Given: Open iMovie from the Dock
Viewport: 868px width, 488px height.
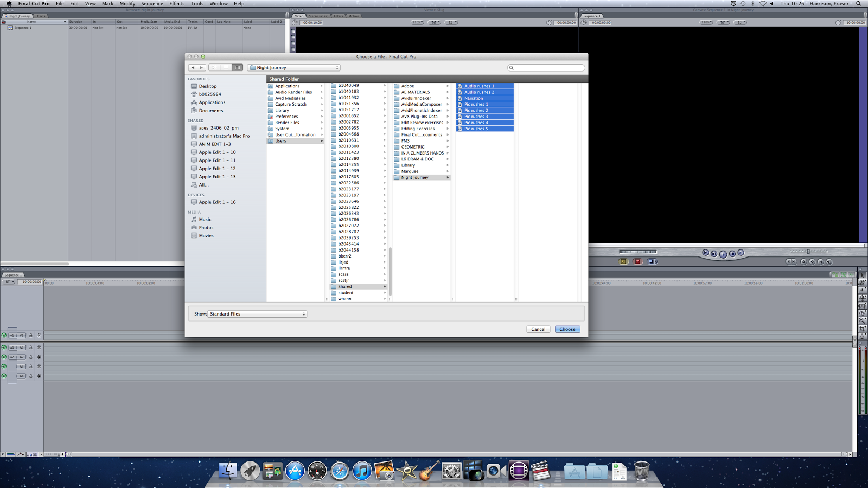Looking at the screenshot, I should [406, 471].
